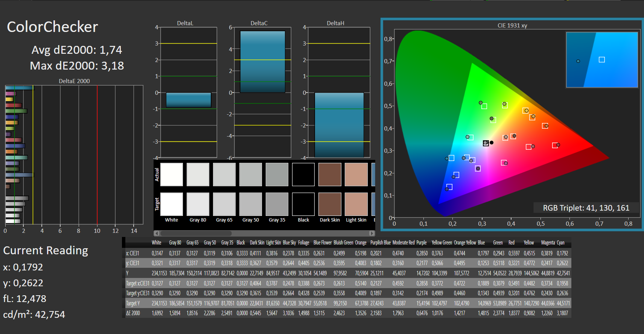Click the Cyan Y value 42,7541
644x334 pixels.
[x=563, y=273]
